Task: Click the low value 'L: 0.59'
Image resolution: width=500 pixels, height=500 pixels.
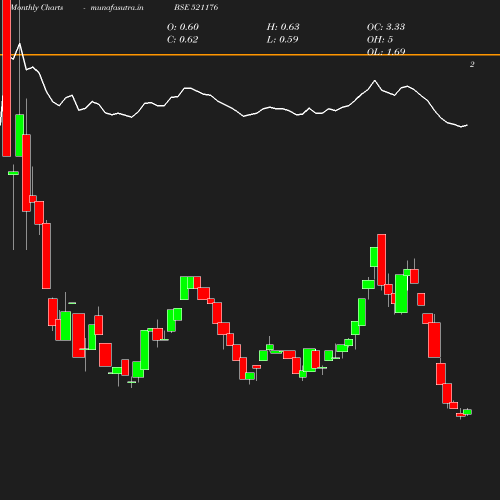Action: click(282, 39)
